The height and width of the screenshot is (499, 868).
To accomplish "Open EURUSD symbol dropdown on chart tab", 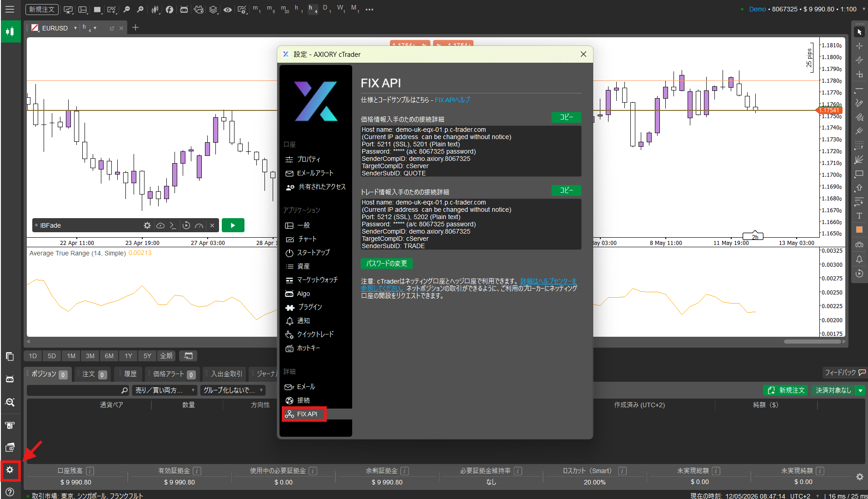I will pyautogui.click(x=75, y=28).
